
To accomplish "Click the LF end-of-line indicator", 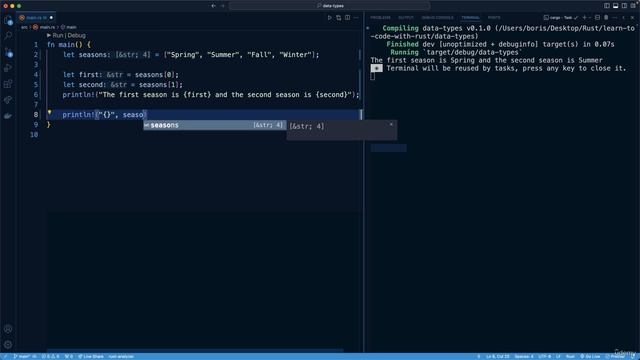I will point(558,356).
